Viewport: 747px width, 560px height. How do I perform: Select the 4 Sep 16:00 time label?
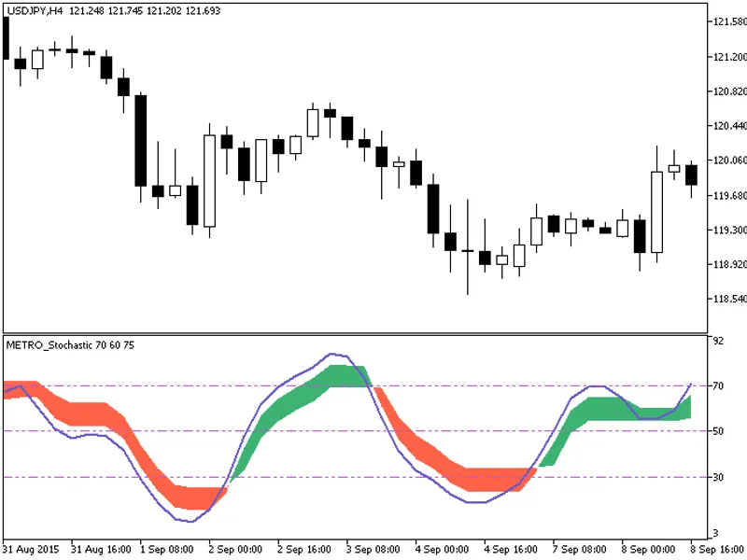pyautogui.click(x=511, y=550)
